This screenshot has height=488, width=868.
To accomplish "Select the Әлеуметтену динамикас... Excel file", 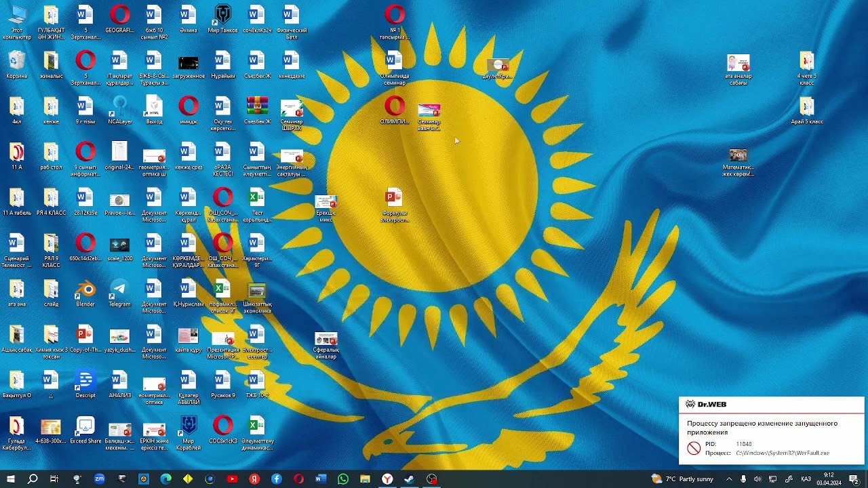I will click(x=257, y=434).
